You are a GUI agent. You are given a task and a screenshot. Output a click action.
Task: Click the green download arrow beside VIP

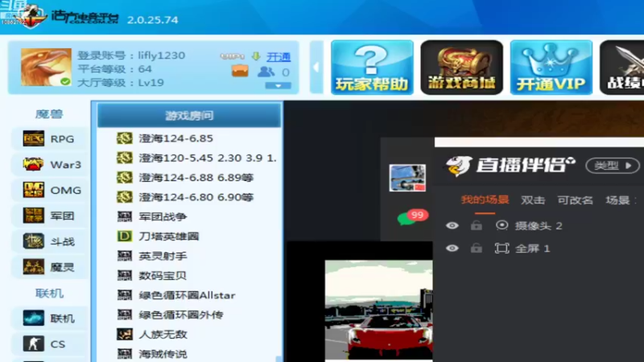256,56
